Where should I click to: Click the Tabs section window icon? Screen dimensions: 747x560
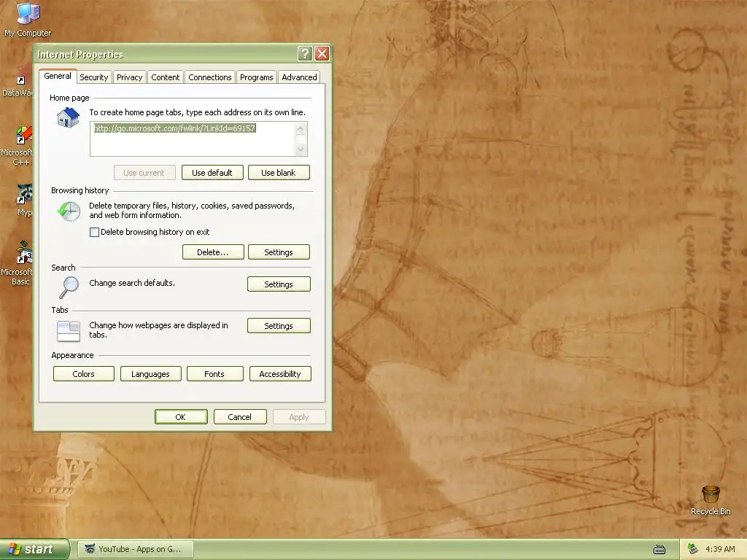coord(69,332)
